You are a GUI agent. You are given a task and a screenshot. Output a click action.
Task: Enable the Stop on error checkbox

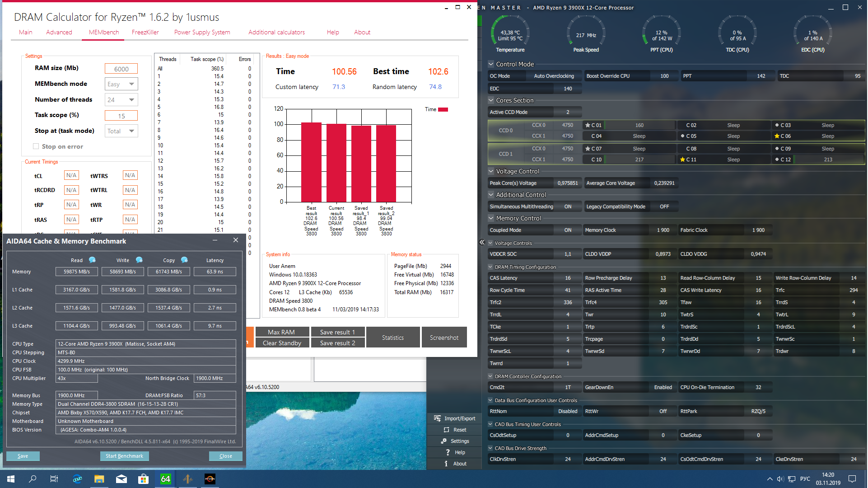(x=36, y=146)
